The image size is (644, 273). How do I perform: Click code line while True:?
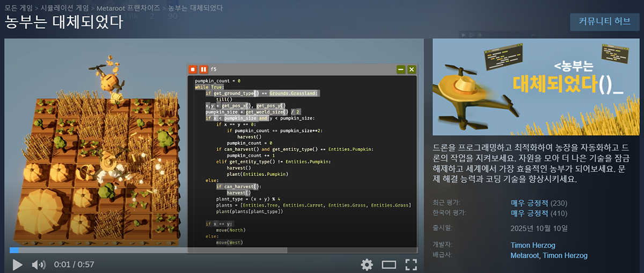[x=209, y=87]
